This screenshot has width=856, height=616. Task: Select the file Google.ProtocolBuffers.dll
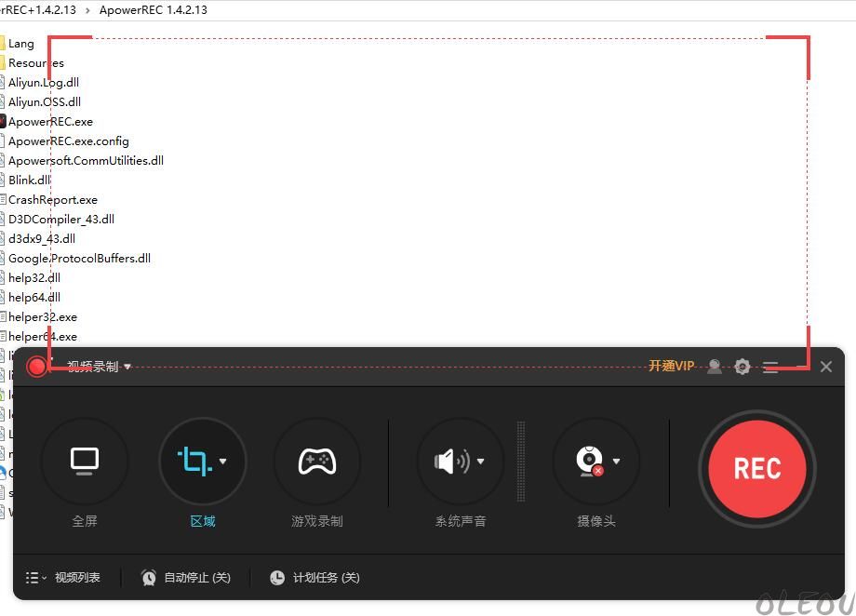pyautogui.click(x=79, y=259)
